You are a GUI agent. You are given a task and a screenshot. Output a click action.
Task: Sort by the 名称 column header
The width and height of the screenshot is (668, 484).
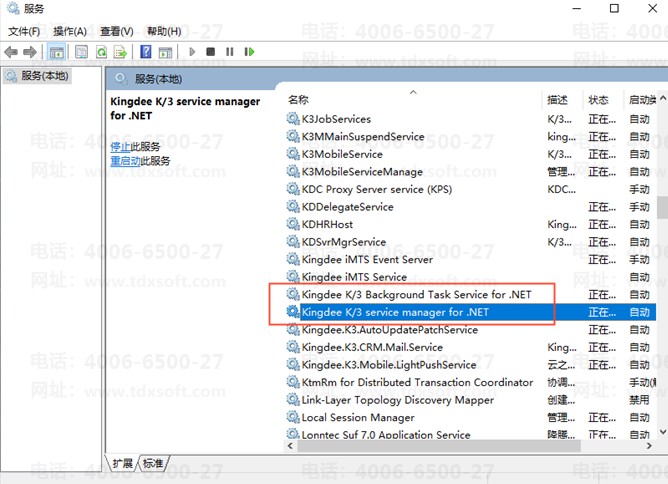[x=298, y=100]
